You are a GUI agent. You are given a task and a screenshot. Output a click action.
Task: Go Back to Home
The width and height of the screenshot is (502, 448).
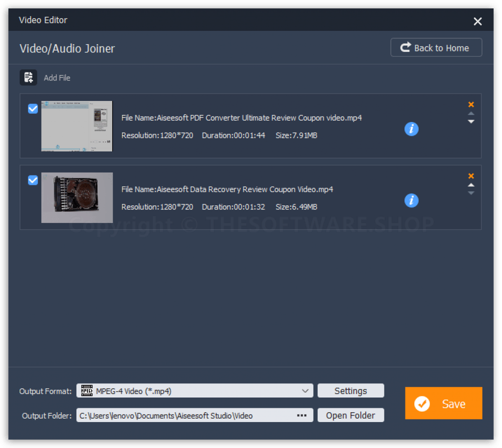click(436, 48)
